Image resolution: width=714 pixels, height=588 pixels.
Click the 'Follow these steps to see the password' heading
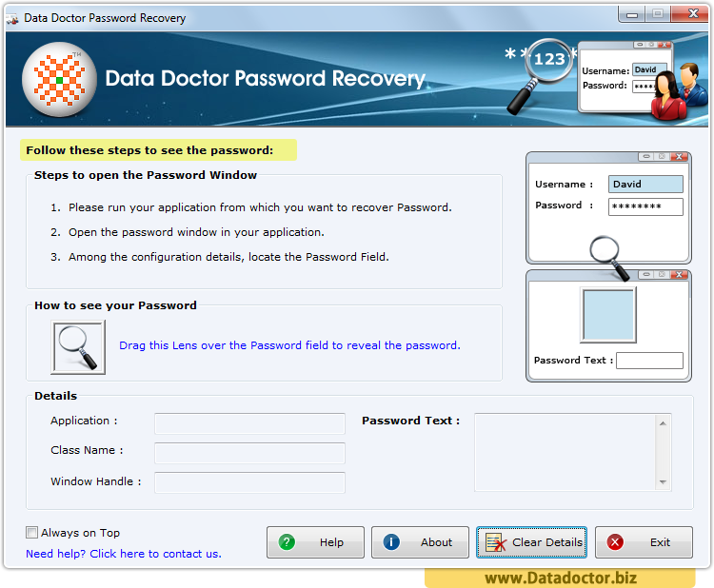pyautogui.click(x=149, y=150)
